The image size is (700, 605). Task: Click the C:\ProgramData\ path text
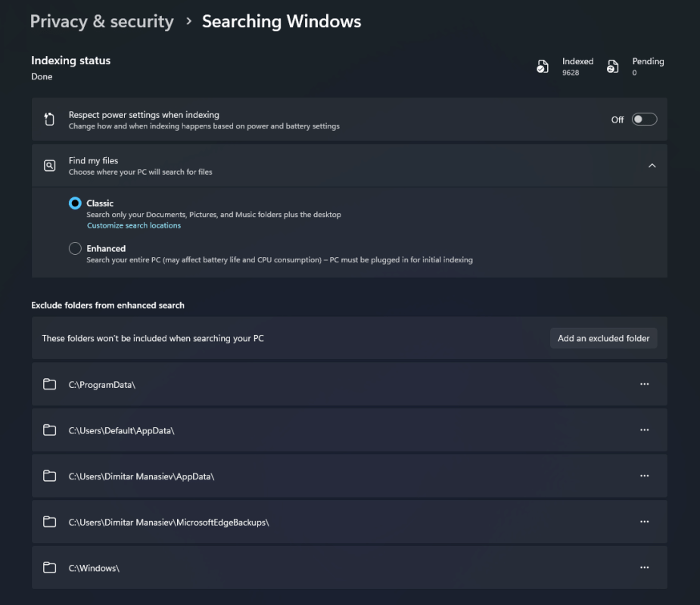102,385
